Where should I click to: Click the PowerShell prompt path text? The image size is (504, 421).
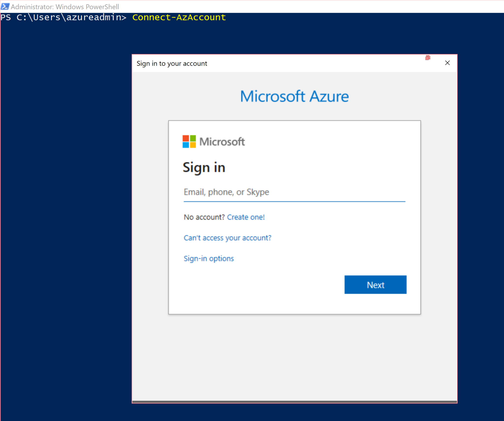tap(63, 17)
